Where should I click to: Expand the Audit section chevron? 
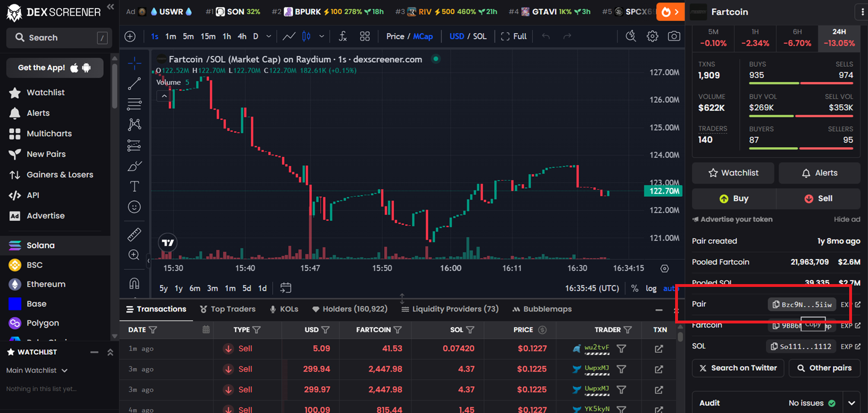pos(851,403)
